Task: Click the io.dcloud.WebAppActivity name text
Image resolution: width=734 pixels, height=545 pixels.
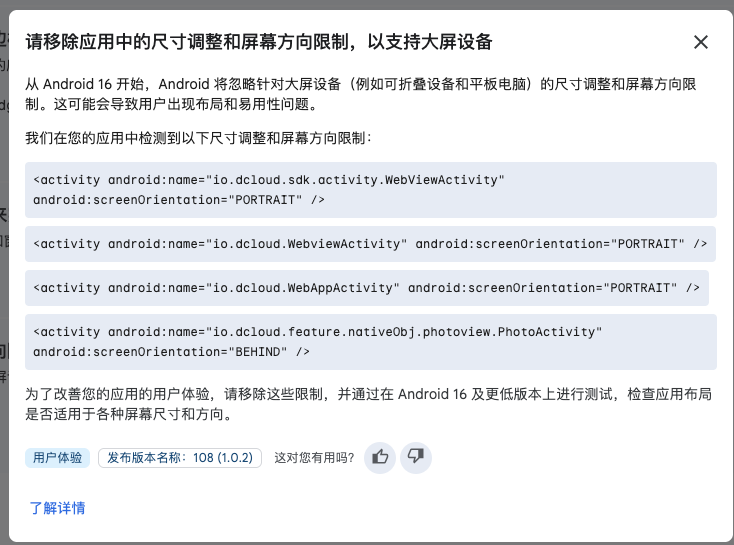Action: coord(302,288)
